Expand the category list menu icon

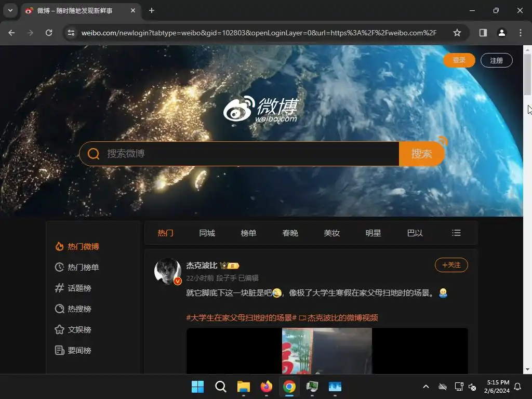pos(456,233)
